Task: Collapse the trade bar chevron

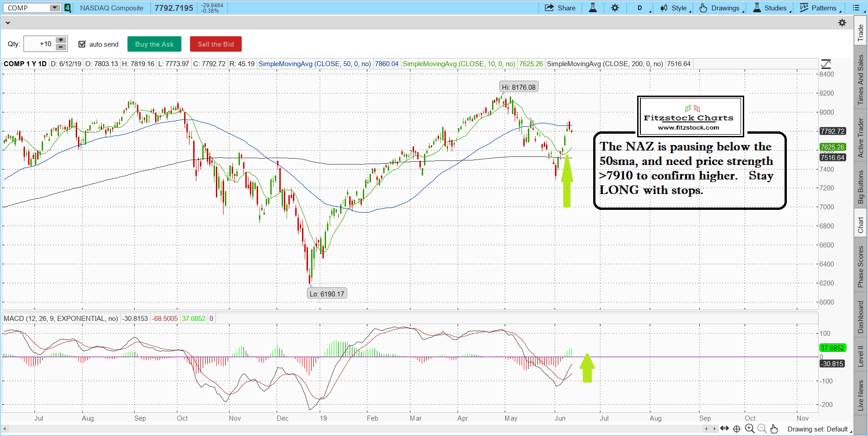Action: (x=7, y=23)
